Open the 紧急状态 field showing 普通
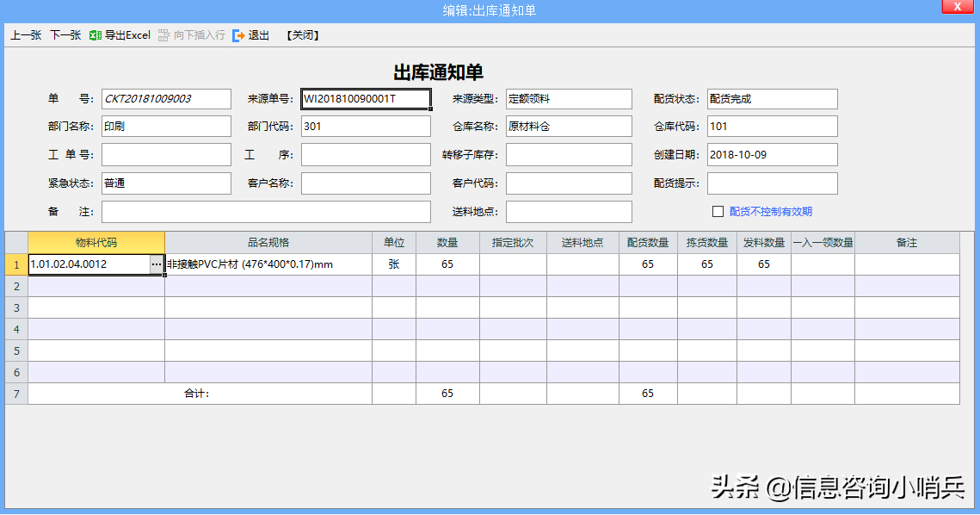Image resolution: width=980 pixels, height=515 pixels. coord(166,183)
